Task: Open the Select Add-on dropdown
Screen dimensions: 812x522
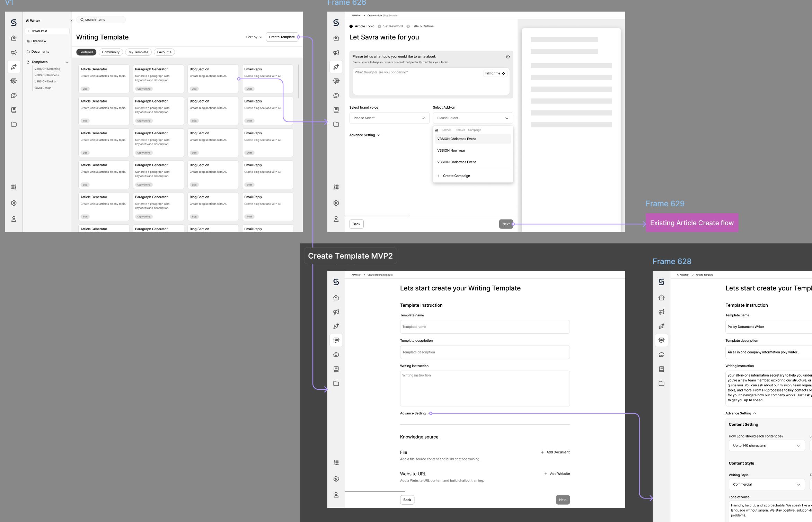Action: pyautogui.click(x=473, y=118)
